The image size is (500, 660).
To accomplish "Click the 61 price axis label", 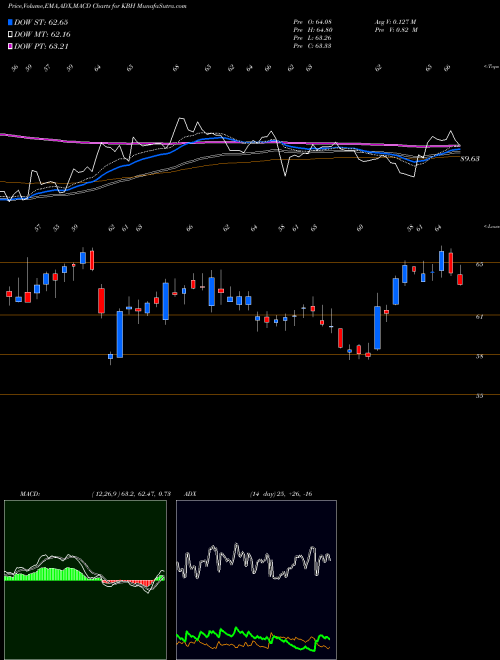I will [x=479, y=317].
